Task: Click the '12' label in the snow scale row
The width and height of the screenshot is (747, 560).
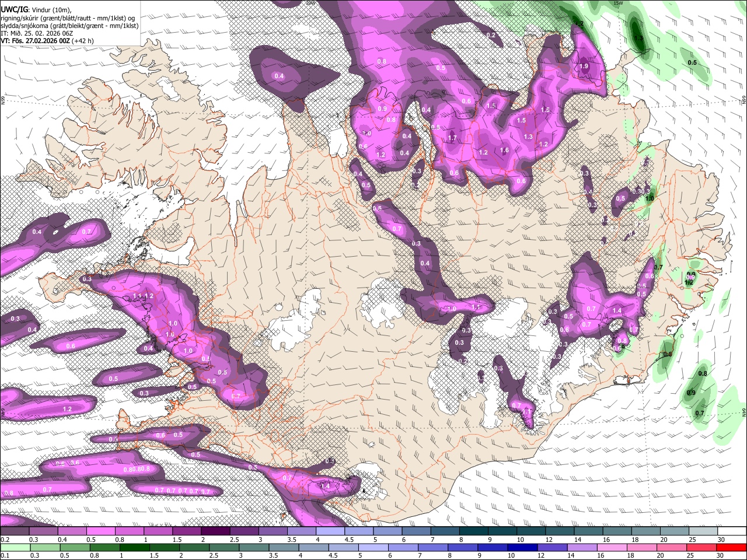Action: pos(549,540)
